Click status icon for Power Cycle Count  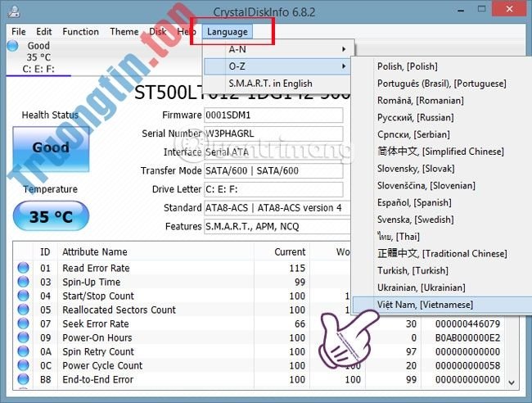pyautogui.click(x=23, y=365)
